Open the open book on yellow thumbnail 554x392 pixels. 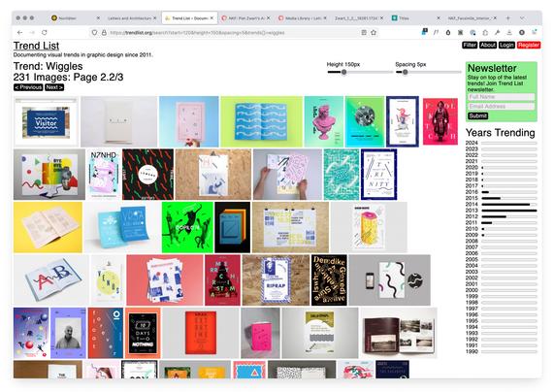click(x=48, y=227)
